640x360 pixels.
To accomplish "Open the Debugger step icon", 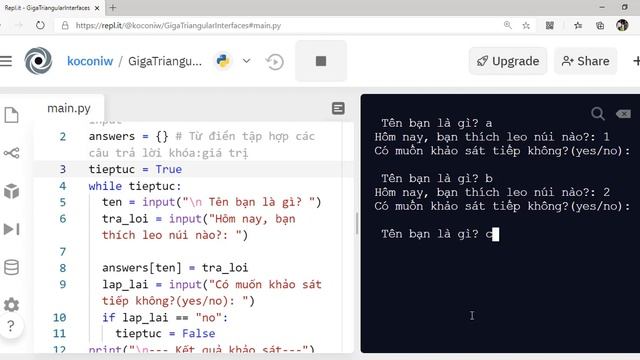I will coord(11,229).
